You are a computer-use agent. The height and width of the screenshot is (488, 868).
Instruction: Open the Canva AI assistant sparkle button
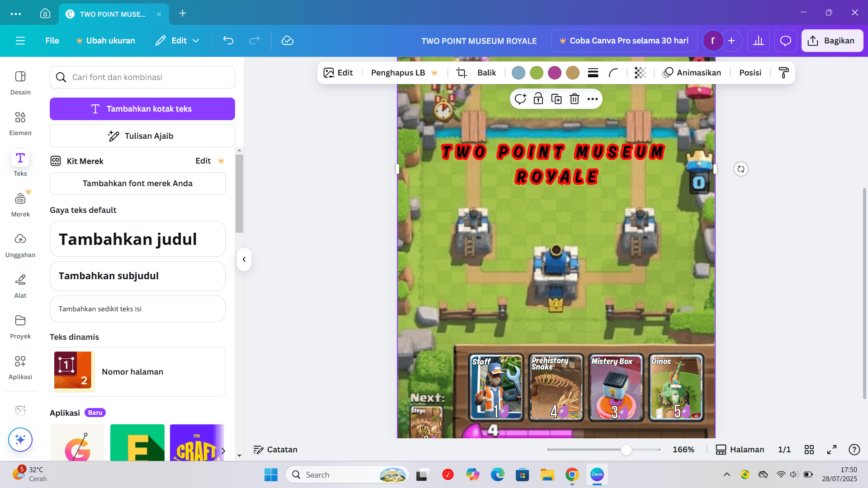point(20,439)
